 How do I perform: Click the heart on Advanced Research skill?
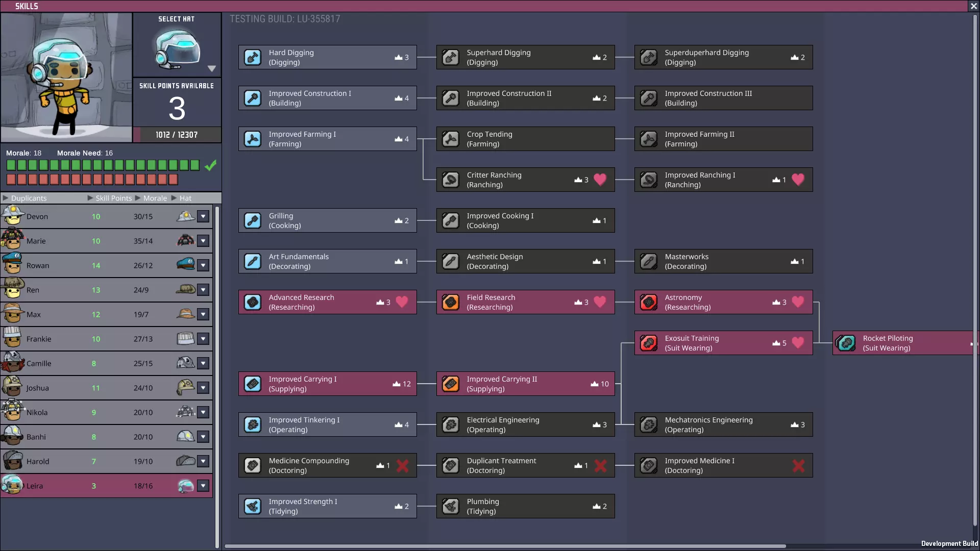(x=402, y=302)
